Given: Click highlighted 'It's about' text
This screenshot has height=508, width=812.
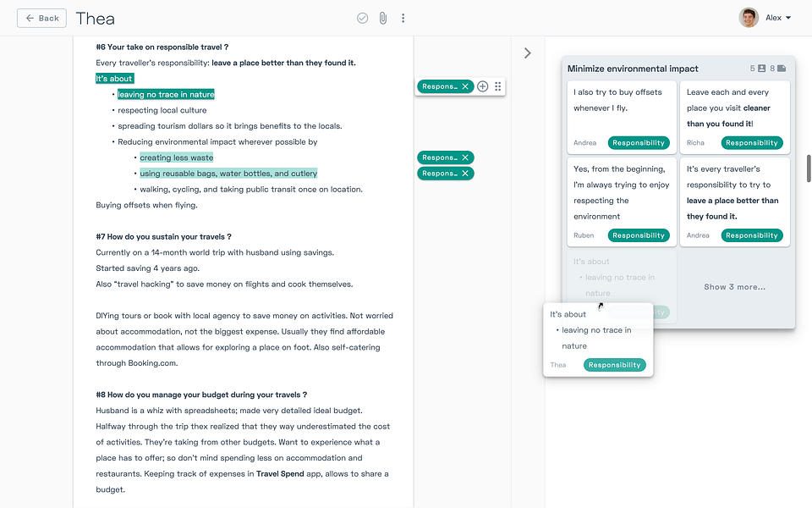Looking at the screenshot, I should [114, 79].
